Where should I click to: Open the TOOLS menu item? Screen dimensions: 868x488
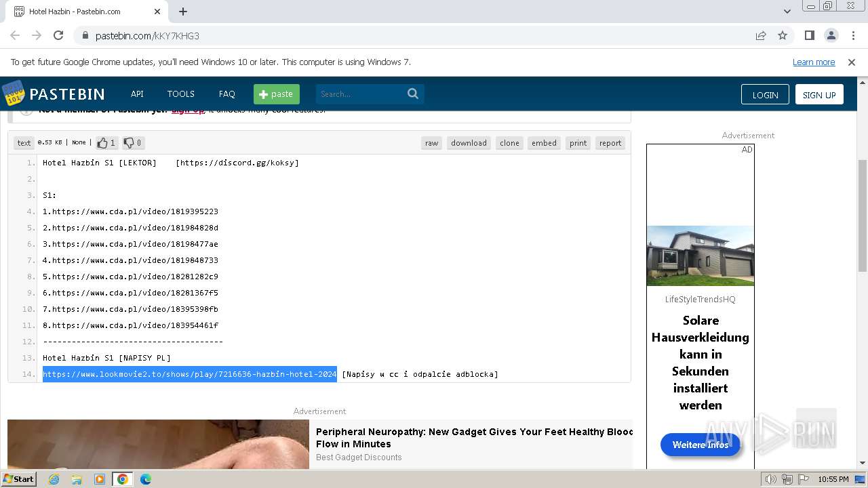pos(181,94)
